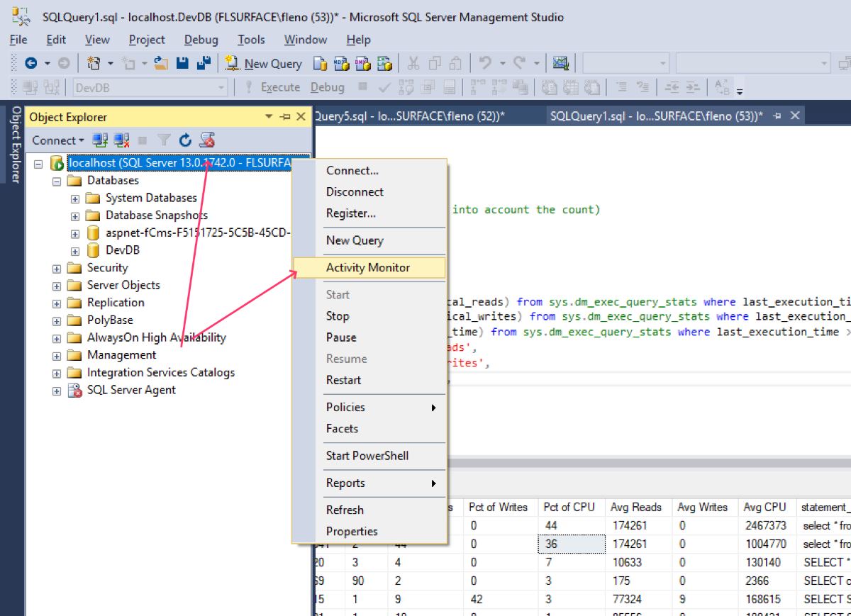This screenshot has height=616, width=851.
Task: Open the Window menu
Action: click(x=306, y=40)
